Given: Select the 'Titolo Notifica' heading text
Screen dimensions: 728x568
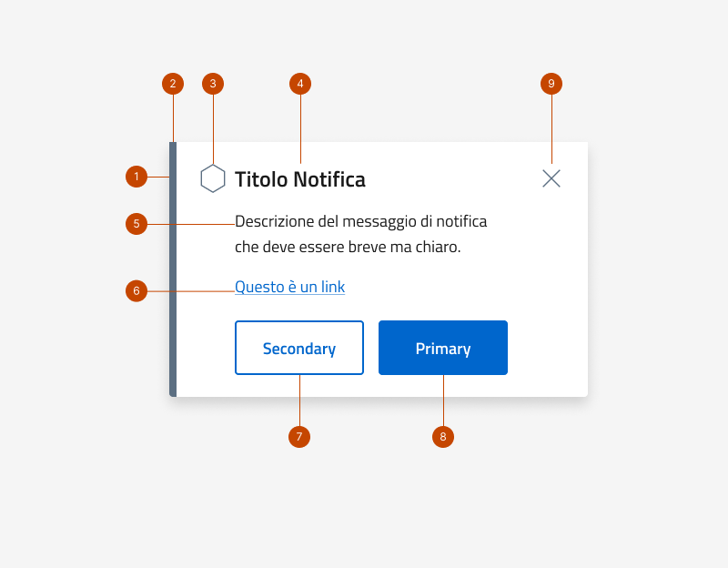Looking at the screenshot, I should coord(300,179).
